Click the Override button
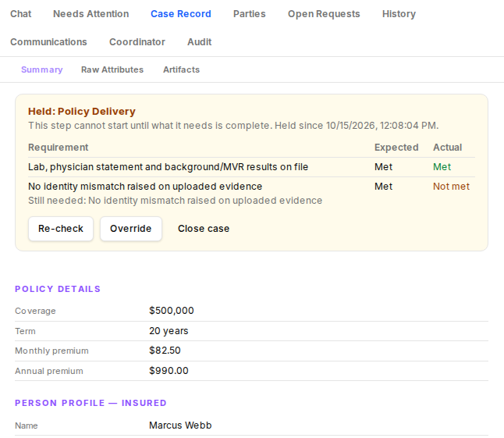This screenshot has height=438, width=504. click(131, 229)
